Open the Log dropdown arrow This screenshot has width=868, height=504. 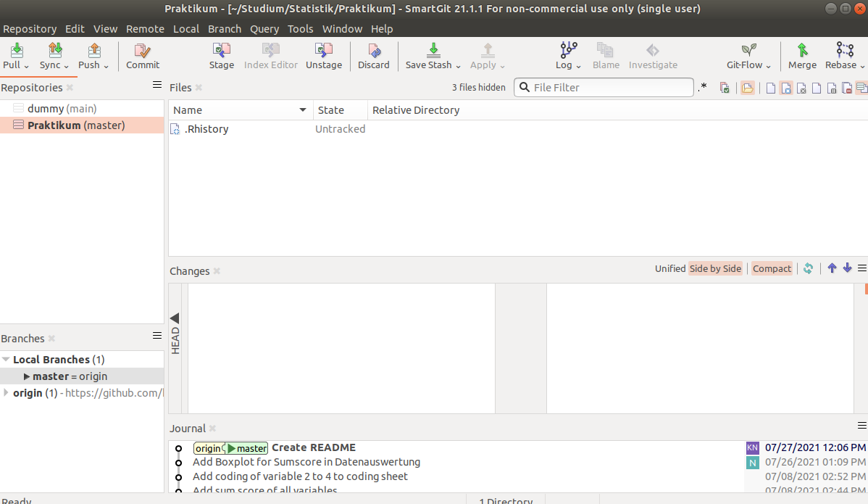(578, 66)
